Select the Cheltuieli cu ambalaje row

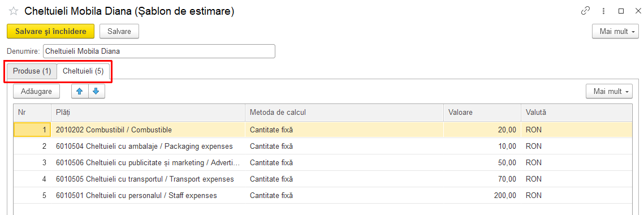click(322, 147)
